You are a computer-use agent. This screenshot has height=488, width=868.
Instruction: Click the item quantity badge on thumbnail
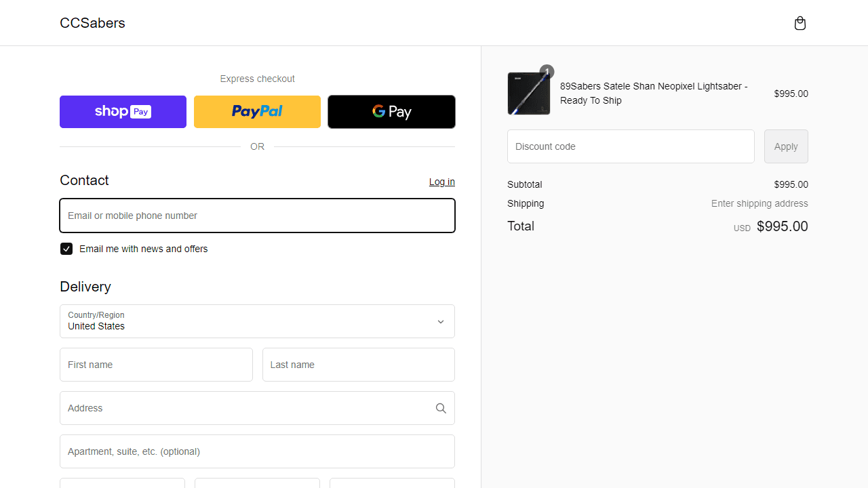click(547, 72)
